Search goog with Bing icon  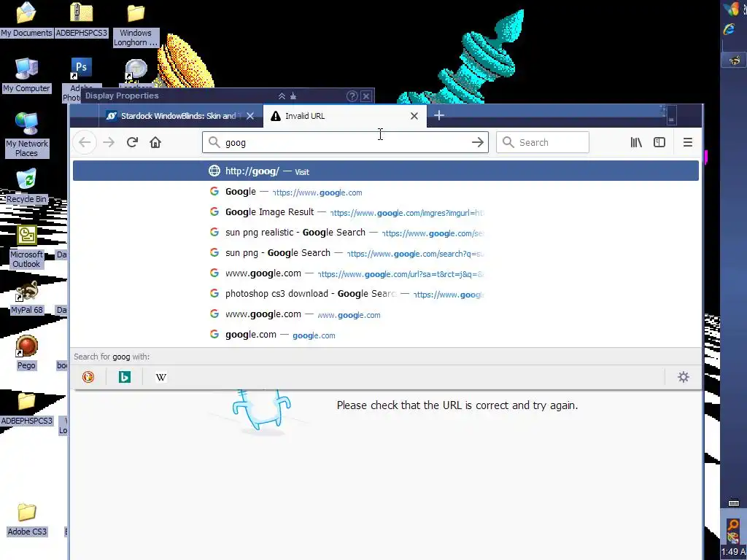125,377
